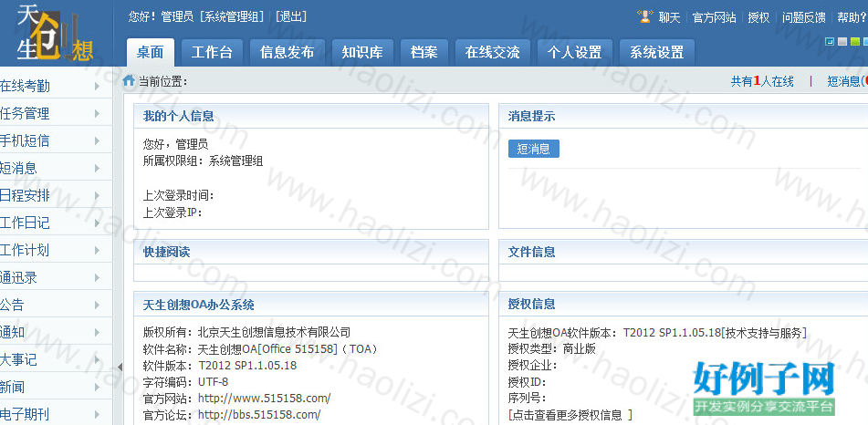Viewport: 868px width, 425px height.
Task: Switch to the 个人设置 tab
Action: coord(575,53)
